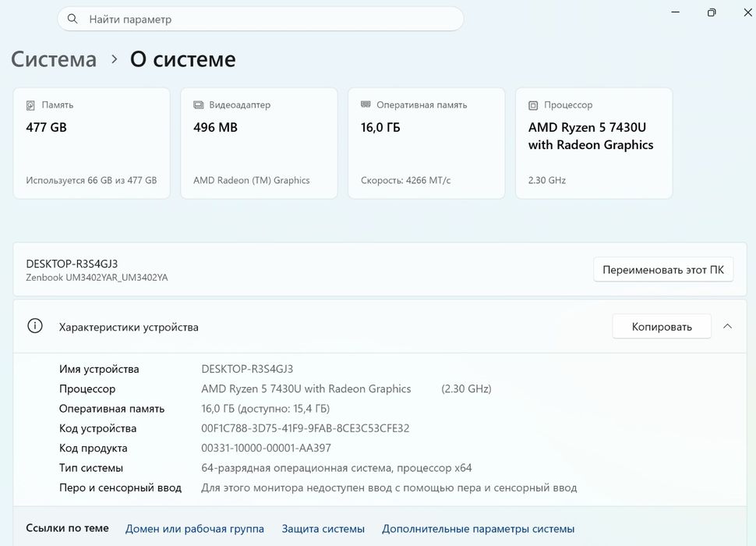Click the search magnifier icon
The height and width of the screenshot is (546, 756).
click(72, 19)
